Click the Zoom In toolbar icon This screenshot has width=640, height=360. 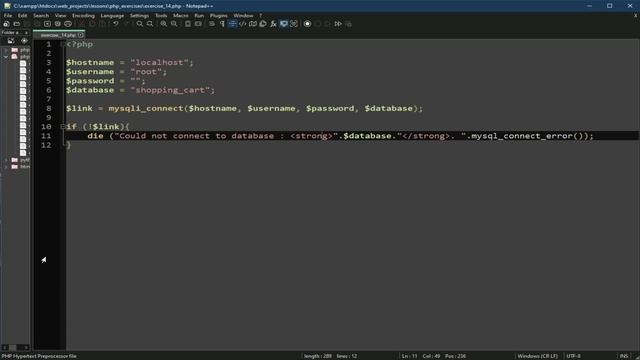pos(164,24)
